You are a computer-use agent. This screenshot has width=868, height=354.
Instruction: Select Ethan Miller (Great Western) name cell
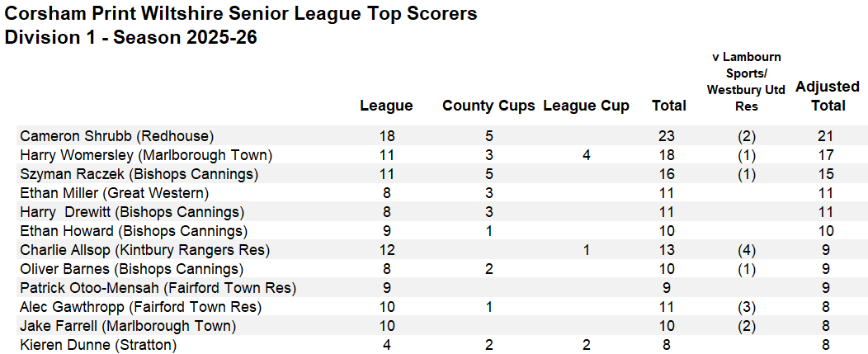pyautogui.click(x=116, y=193)
